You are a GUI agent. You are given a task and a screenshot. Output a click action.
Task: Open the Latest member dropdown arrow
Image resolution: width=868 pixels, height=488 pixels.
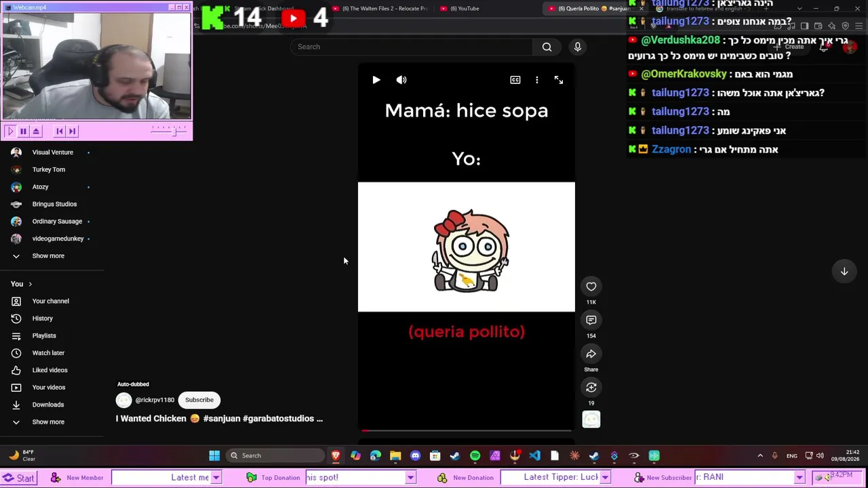pyautogui.click(x=216, y=478)
